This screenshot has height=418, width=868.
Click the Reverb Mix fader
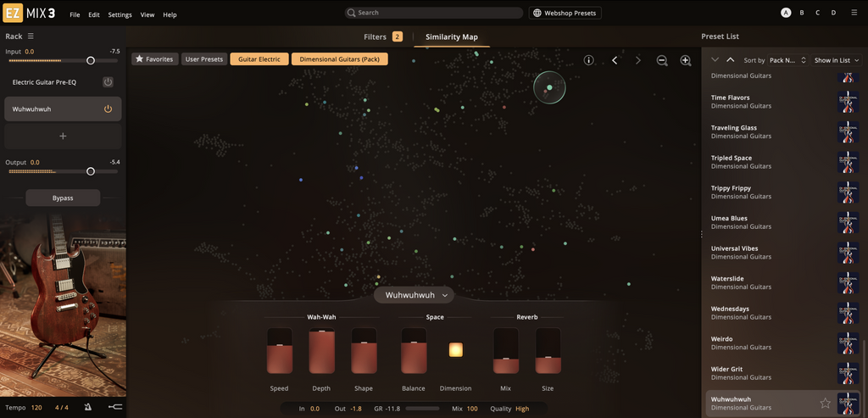tap(506, 350)
